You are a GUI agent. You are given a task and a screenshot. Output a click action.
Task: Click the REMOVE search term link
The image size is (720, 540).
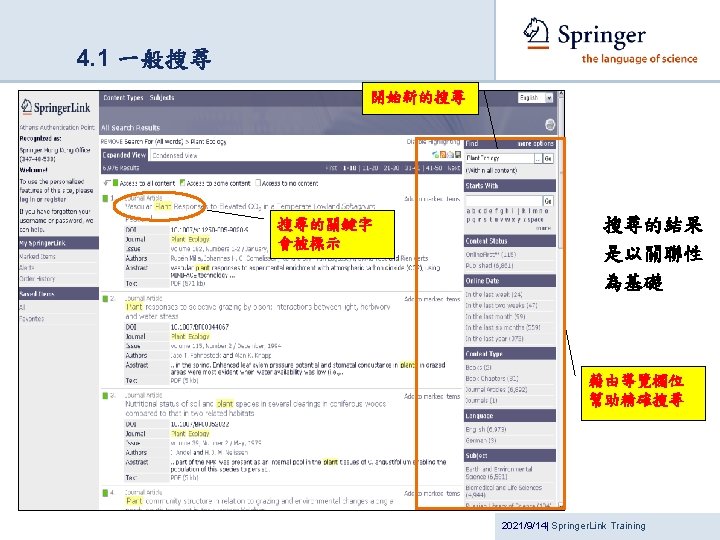(112, 141)
